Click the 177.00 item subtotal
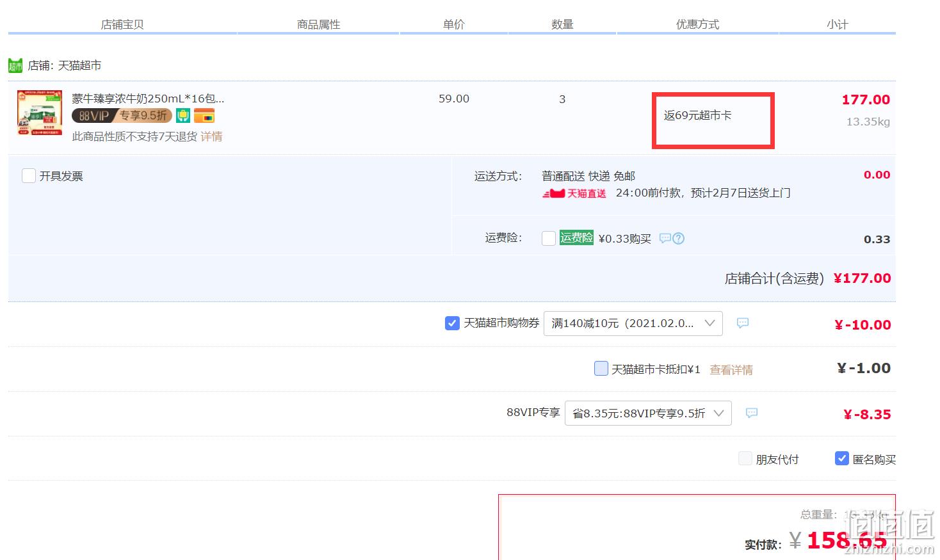Screen dimensions: 940x560 (866, 99)
